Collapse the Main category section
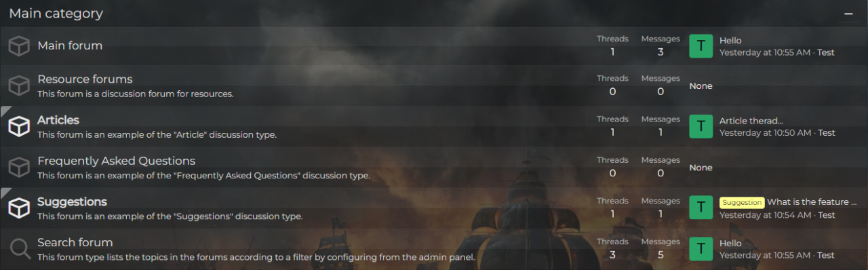Screen dimensions: 868x270 pyautogui.click(x=848, y=14)
